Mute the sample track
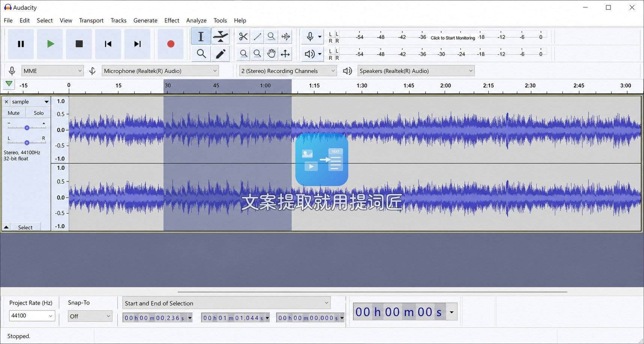This screenshot has width=644, height=344. click(14, 113)
